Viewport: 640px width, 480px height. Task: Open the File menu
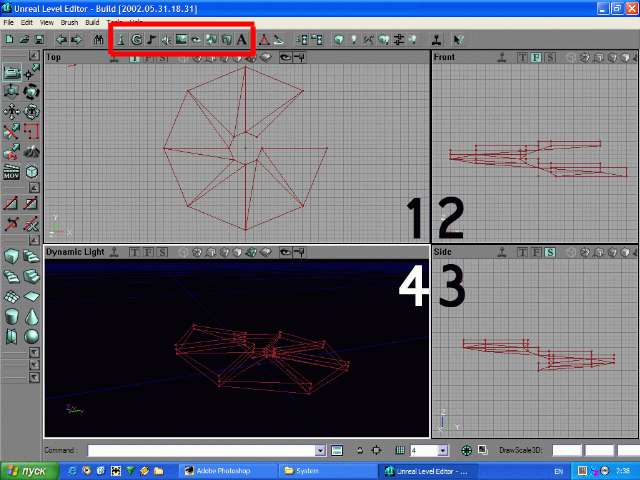[x=9, y=23]
